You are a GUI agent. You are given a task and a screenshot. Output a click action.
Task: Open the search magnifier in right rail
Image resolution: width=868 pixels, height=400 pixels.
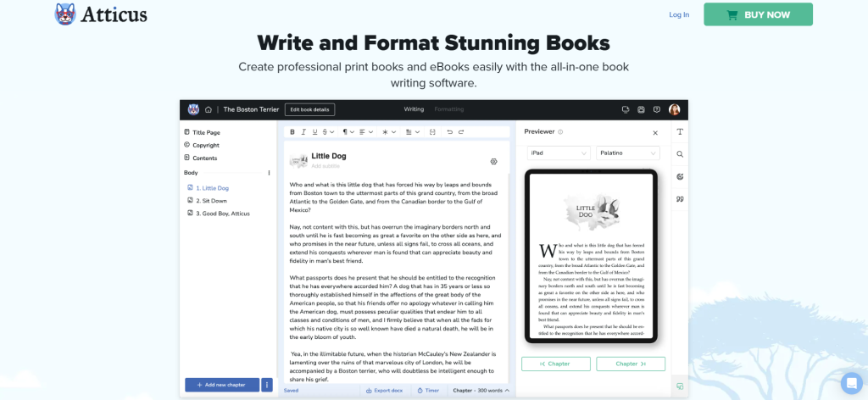pos(680,154)
